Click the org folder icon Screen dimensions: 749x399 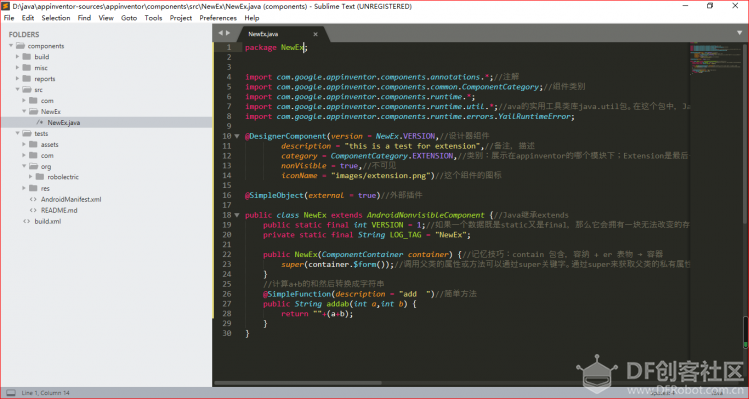(33, 166)
